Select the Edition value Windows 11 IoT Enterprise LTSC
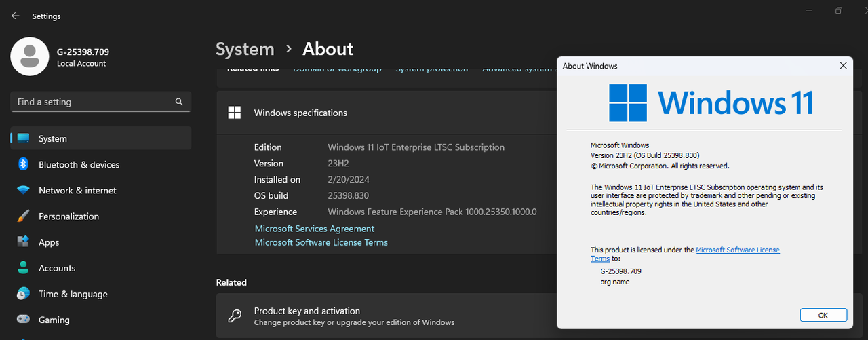This screenshot has width=868, height=340. click(x=416, y=147)
